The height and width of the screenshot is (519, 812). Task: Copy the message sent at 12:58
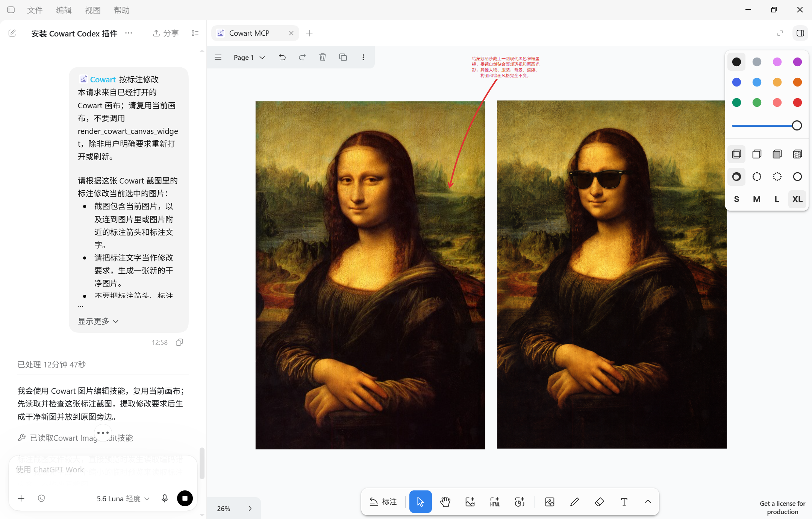[180, 342]
